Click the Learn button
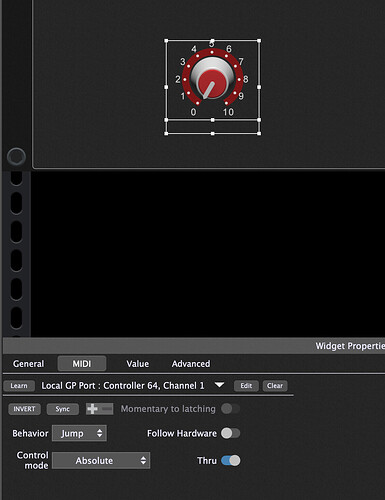385x500 pixels. (x=19, y=386)
